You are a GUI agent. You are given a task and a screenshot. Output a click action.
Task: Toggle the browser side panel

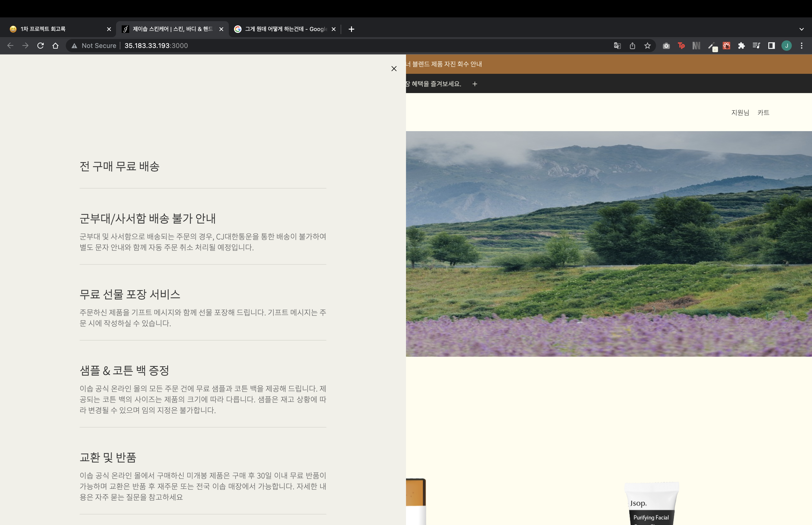(771, 46)
